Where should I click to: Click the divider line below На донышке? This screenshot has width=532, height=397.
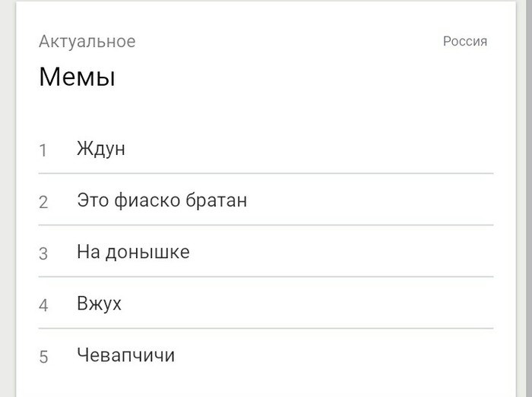pyautogui.click(x=266, y=277)
